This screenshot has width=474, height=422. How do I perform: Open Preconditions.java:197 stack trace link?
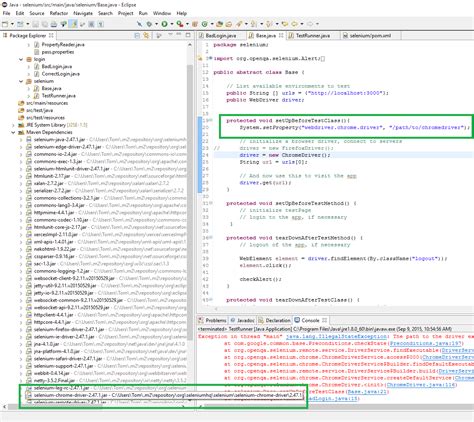[425, 343]
